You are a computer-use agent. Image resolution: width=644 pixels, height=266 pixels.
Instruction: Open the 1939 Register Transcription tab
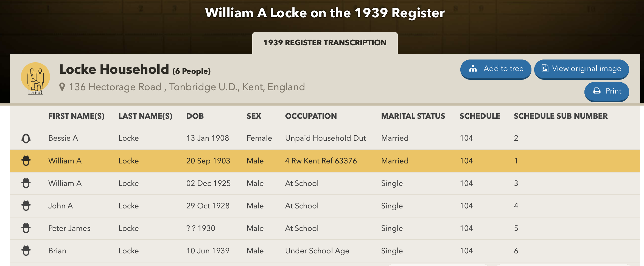pos(325,43)
